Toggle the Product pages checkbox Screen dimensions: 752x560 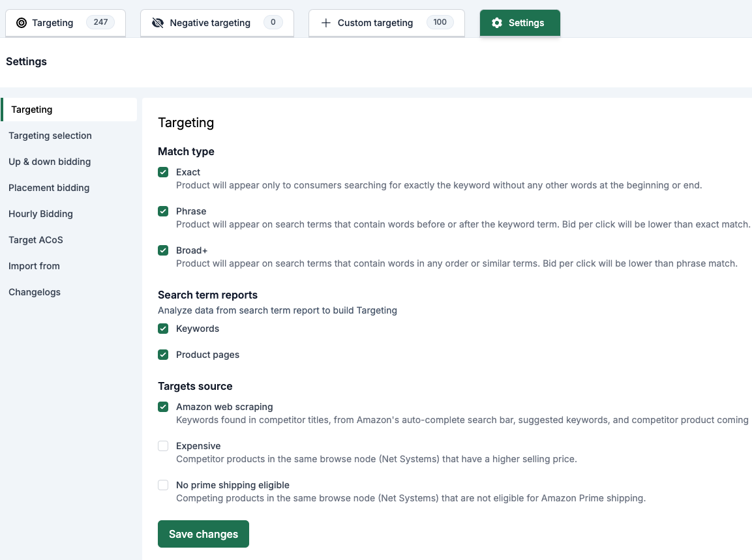163,355
